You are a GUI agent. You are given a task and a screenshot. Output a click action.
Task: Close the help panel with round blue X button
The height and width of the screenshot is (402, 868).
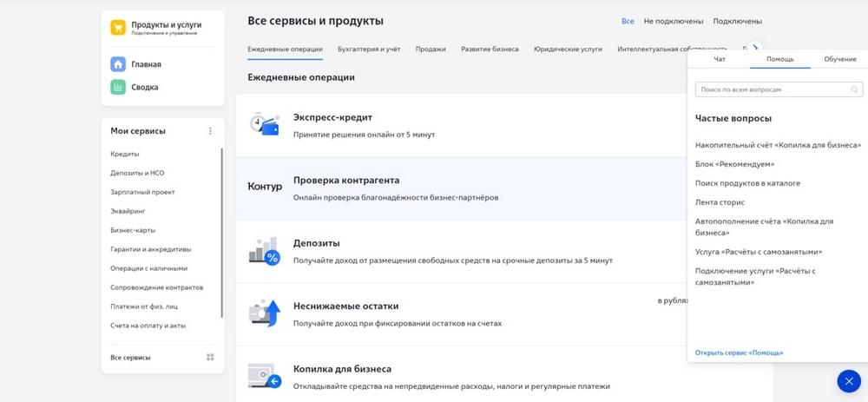[849, 381]
